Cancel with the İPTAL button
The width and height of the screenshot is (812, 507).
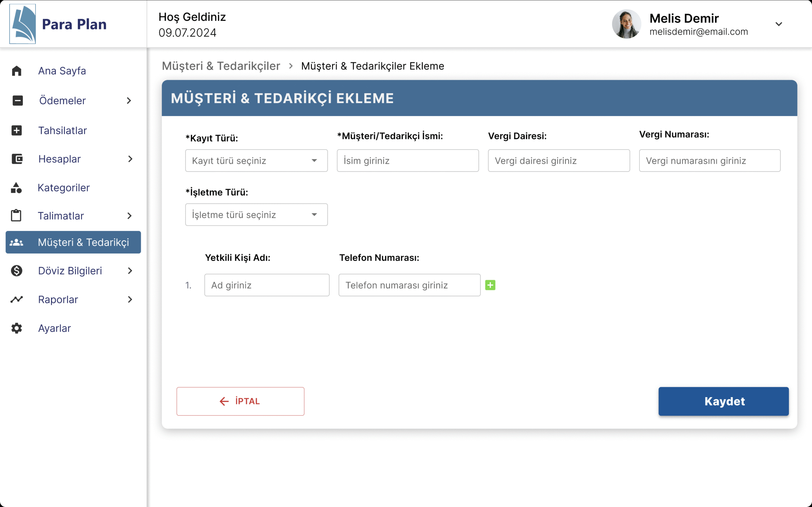tap(240, 401)
